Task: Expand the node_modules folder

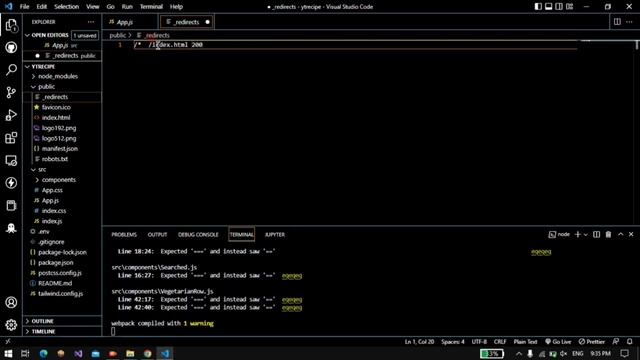Action: coord(33,76)
